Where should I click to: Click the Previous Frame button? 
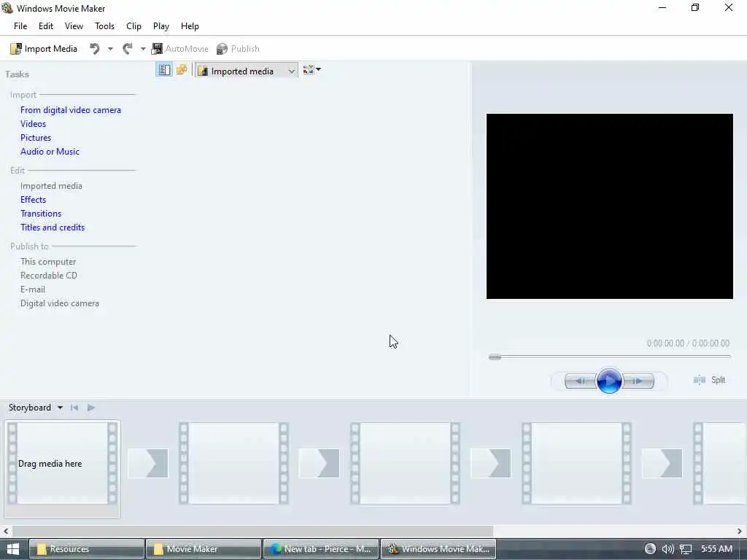point(580,381)
